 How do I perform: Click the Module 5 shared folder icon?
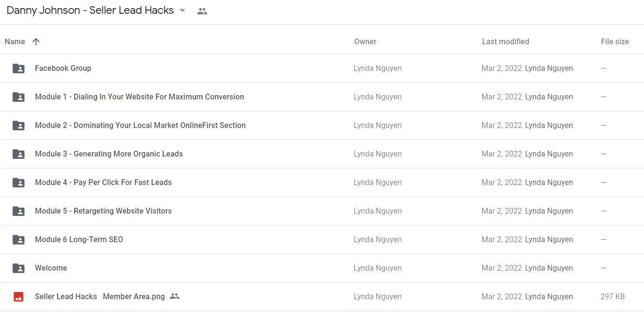click(19, 211)
